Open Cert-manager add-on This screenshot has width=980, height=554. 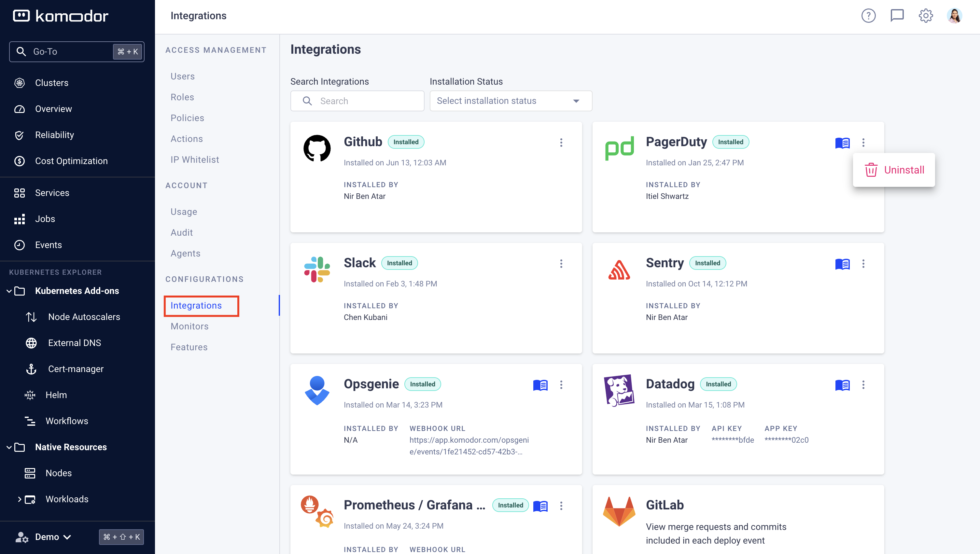click(76, 369)
